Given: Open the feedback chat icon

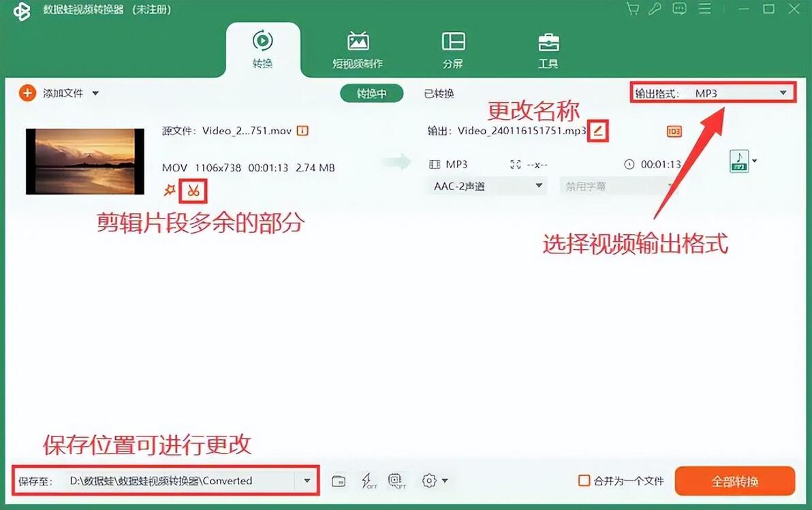Looking at the screenshot, I should pyautogui.click(x=679, y=9).
